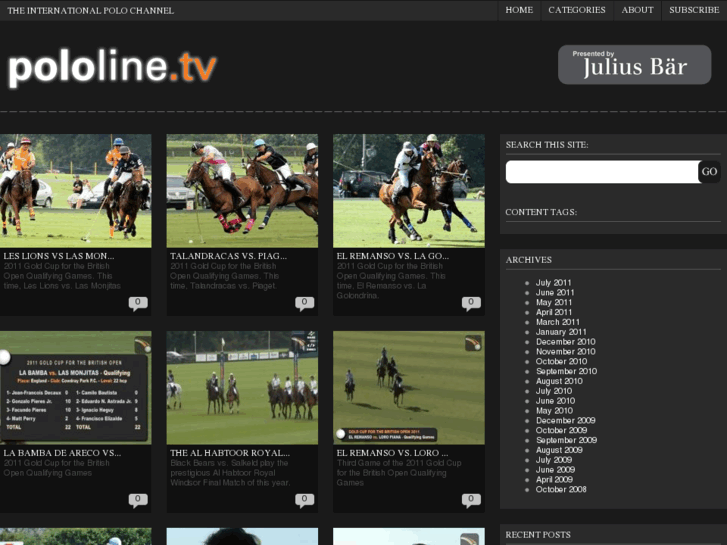Open December 2009 archive
The image size is (727, 545).
coord(566,420)
